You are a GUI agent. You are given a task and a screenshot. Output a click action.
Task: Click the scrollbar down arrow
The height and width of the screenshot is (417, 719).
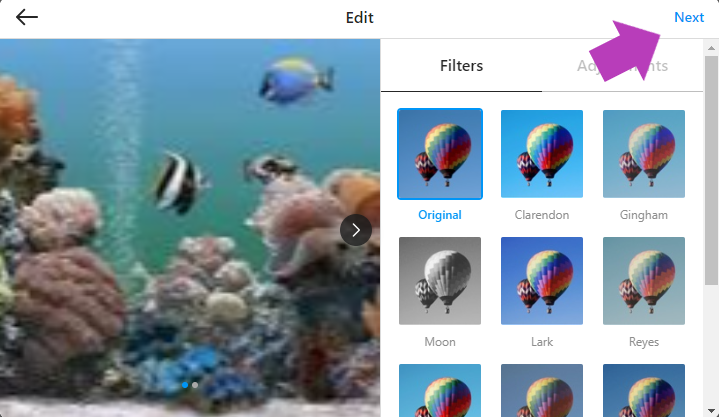(711, 411)
